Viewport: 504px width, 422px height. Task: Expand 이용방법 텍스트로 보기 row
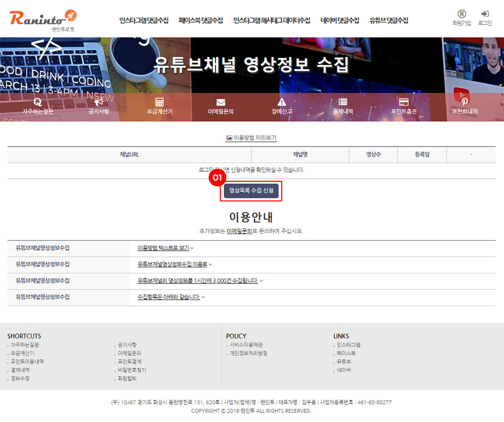pyautogui.click(x=165, y=248)
